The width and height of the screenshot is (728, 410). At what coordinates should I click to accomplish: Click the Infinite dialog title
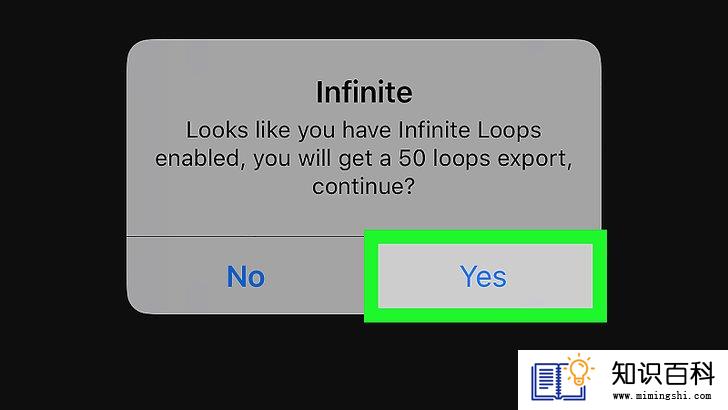click(364, 91)
